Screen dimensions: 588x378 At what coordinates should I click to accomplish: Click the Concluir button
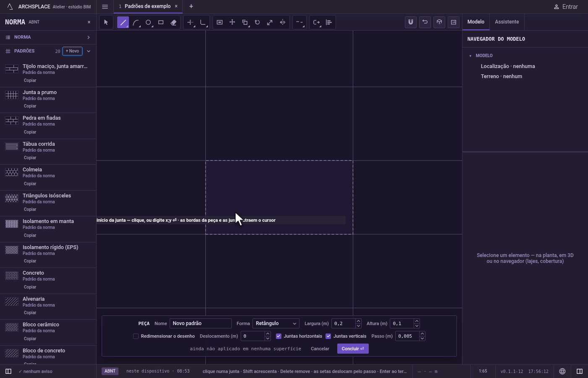(x=353, y=349)
